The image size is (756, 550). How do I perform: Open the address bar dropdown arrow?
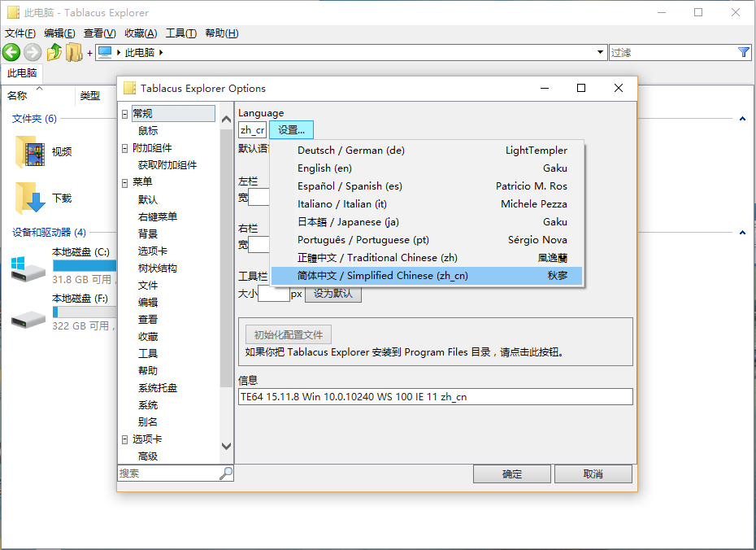(601, 53)
